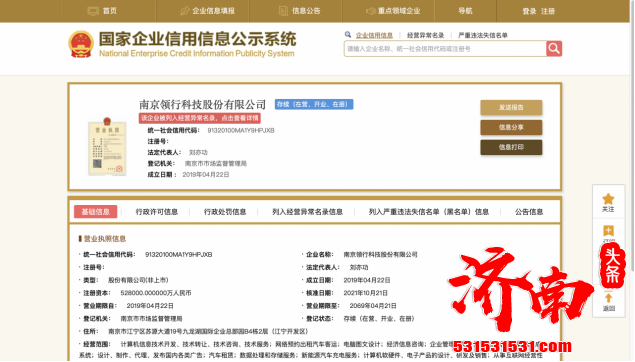The width and height of the screenshot is (635, 362).
Task: Click 528000.000000万人民币 registered capital value
Action: pos(156,293)
